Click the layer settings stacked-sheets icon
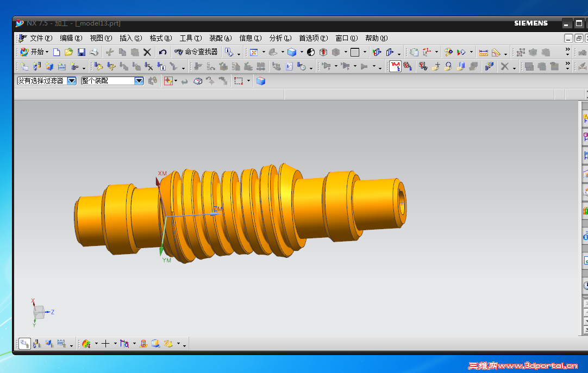The height and width of the screenshot is (373, 588). pos(414,52)
